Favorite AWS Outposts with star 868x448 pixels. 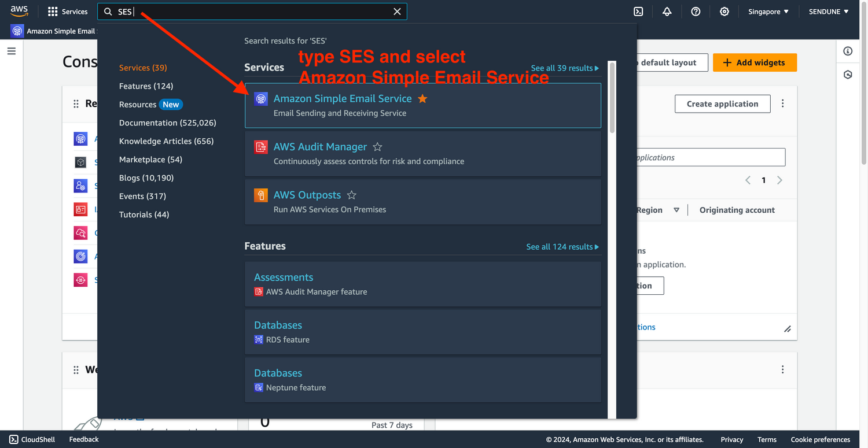(x=351, y=195)
